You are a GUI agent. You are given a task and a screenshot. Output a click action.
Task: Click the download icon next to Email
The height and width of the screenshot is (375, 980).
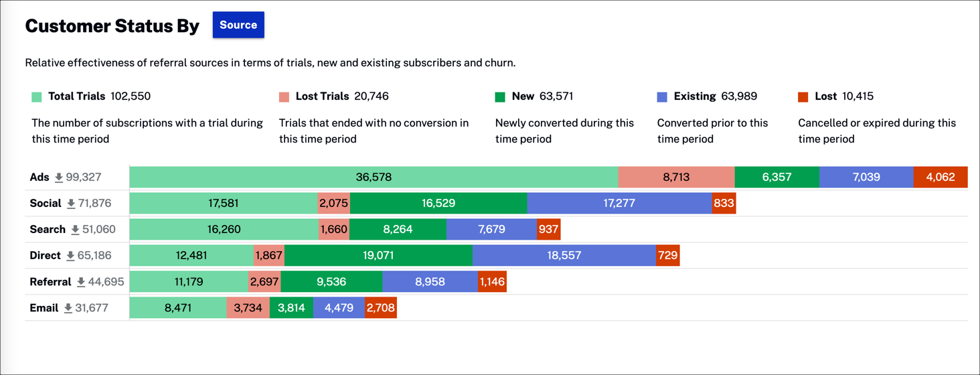click(68, 308)
